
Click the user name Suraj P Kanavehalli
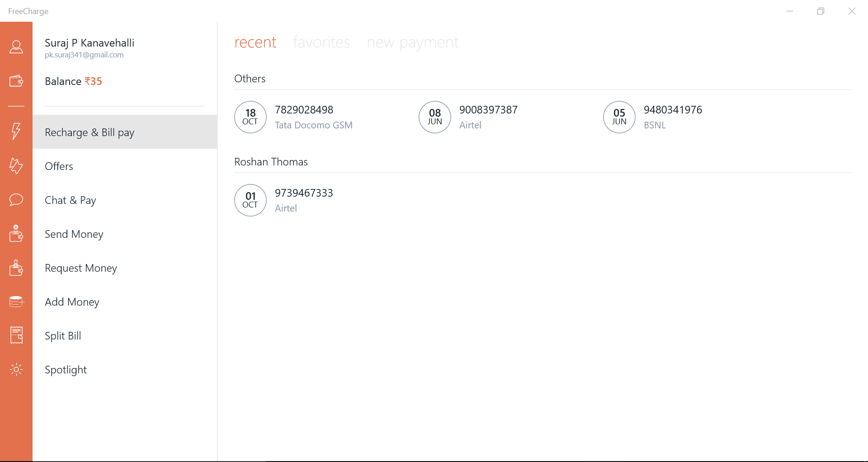[x=90, y=43]
